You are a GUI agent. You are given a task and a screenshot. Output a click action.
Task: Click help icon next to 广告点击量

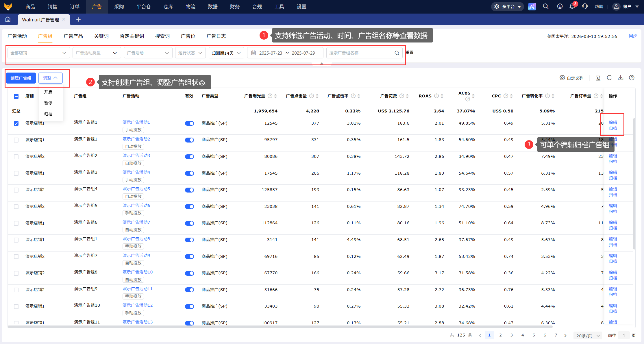[312, 96]
